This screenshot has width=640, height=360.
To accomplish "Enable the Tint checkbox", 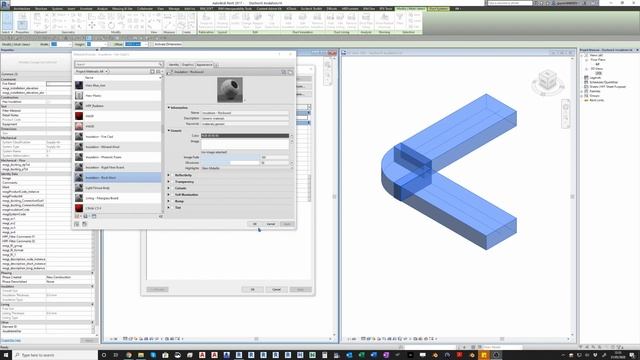I will point(173,208).
